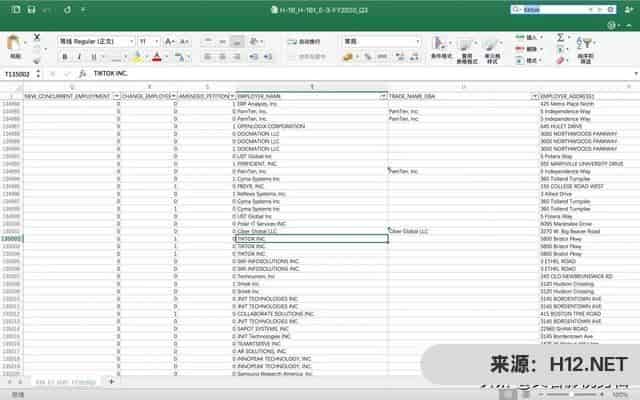Open the font color dropdown arrow
This screenshot has width=640, height=400.
[x=166, y=57]
